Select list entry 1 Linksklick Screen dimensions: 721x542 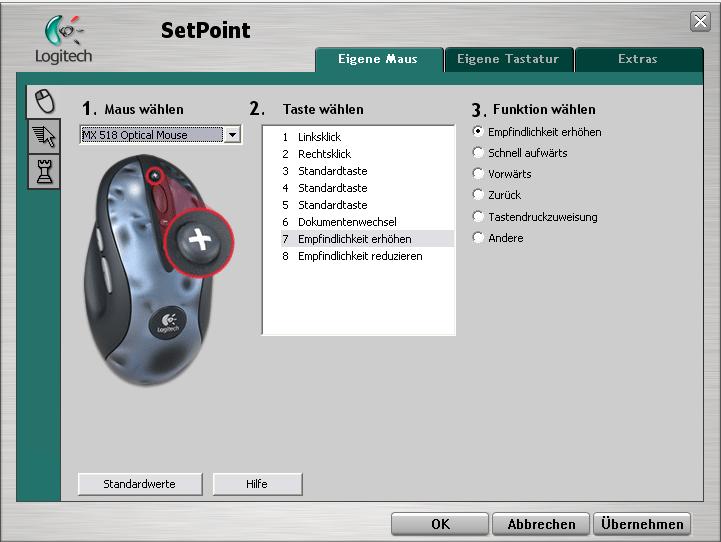pyautogui.click(x=367, y=137)
